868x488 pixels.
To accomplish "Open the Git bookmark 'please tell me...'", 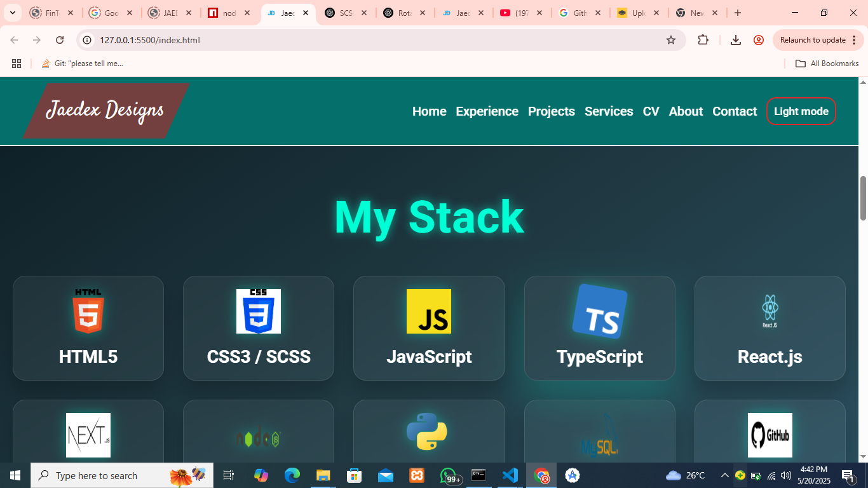I will point(82,64).
